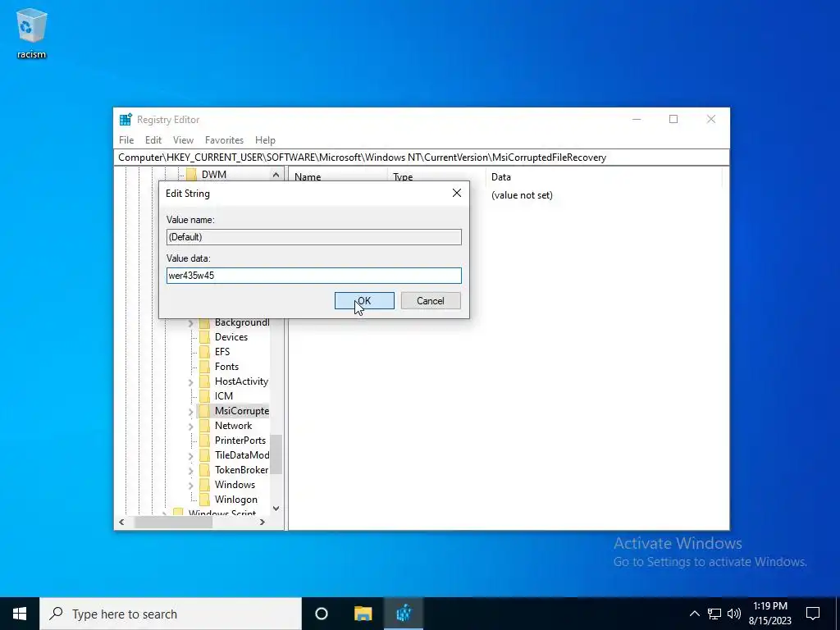Maximize the Registry Editor window
840x630 pixels.
[673, 120]
